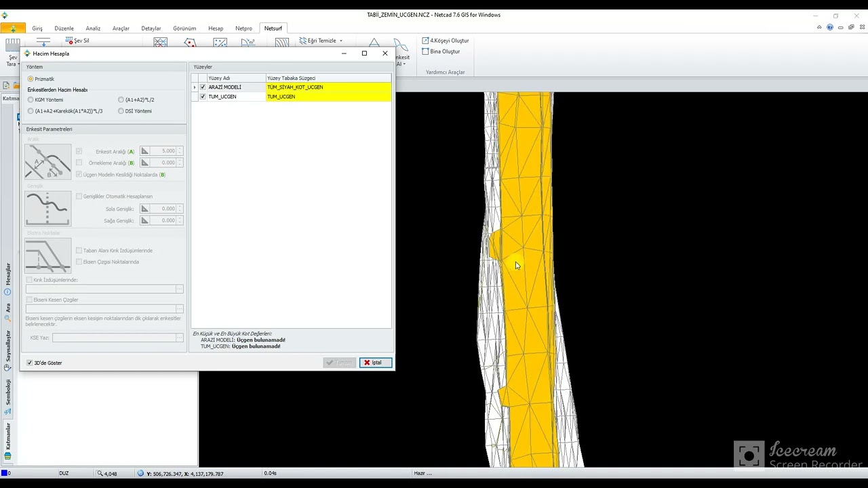This screenshot has width=868, height=488.
Task: Click the blue color box in status bar
Action: pos(5,473)
